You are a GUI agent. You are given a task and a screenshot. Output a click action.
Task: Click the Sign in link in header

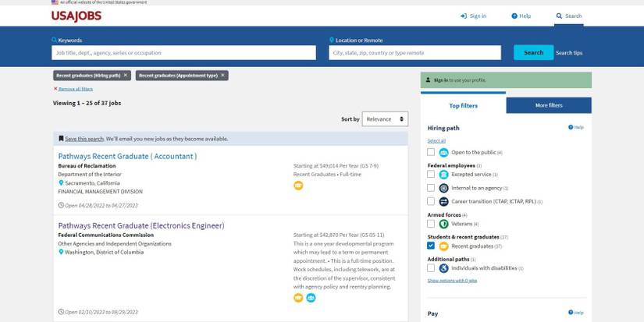point(478,16)
